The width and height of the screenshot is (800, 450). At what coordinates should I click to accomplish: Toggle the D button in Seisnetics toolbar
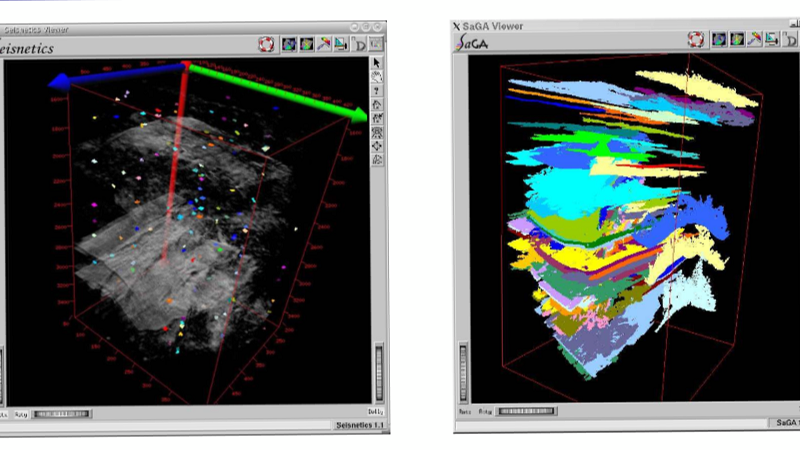click(x=359, y=44)
